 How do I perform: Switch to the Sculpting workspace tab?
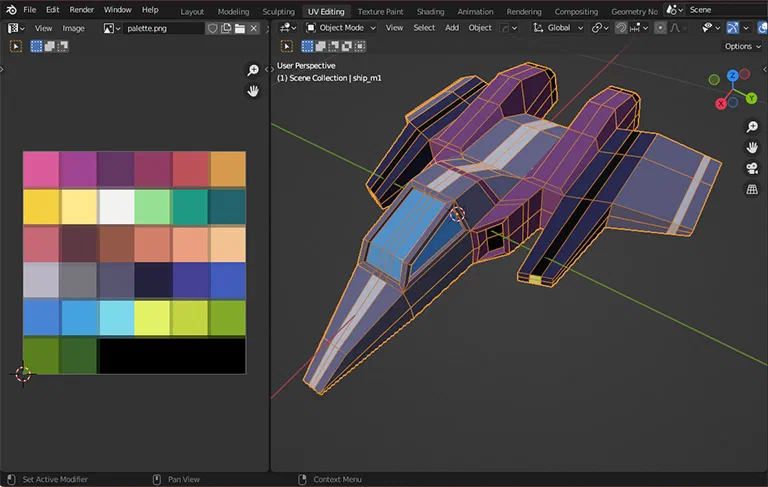click(x=278, y=11)
